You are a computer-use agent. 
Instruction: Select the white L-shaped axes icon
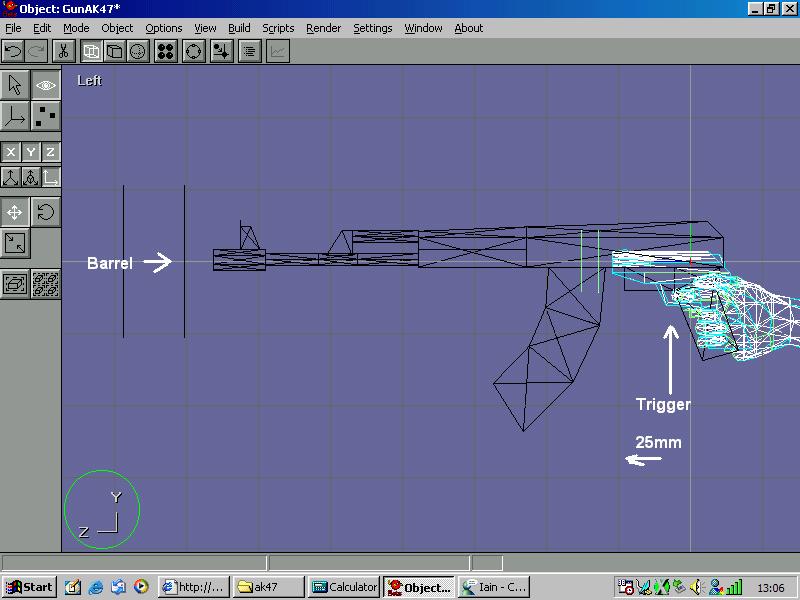click(51, 178)
